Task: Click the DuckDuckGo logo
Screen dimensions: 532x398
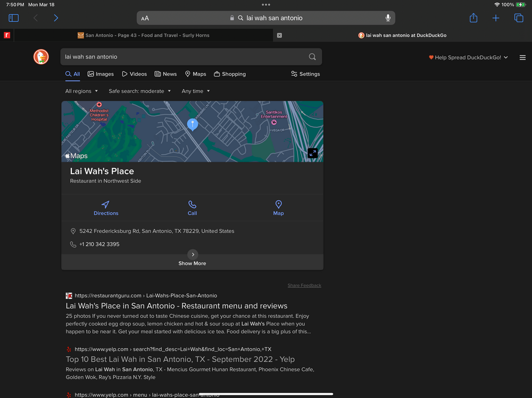Action: coord(41,57)
